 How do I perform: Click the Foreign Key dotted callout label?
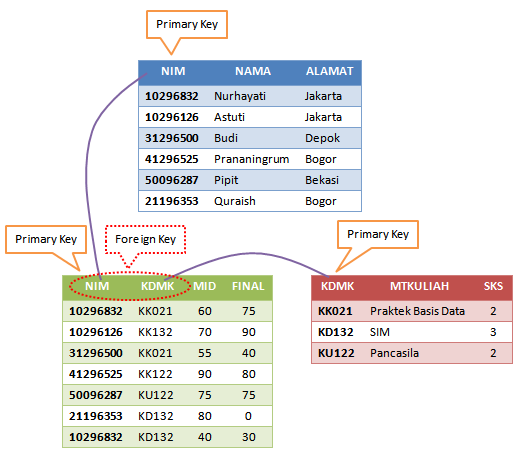point(145,239)
